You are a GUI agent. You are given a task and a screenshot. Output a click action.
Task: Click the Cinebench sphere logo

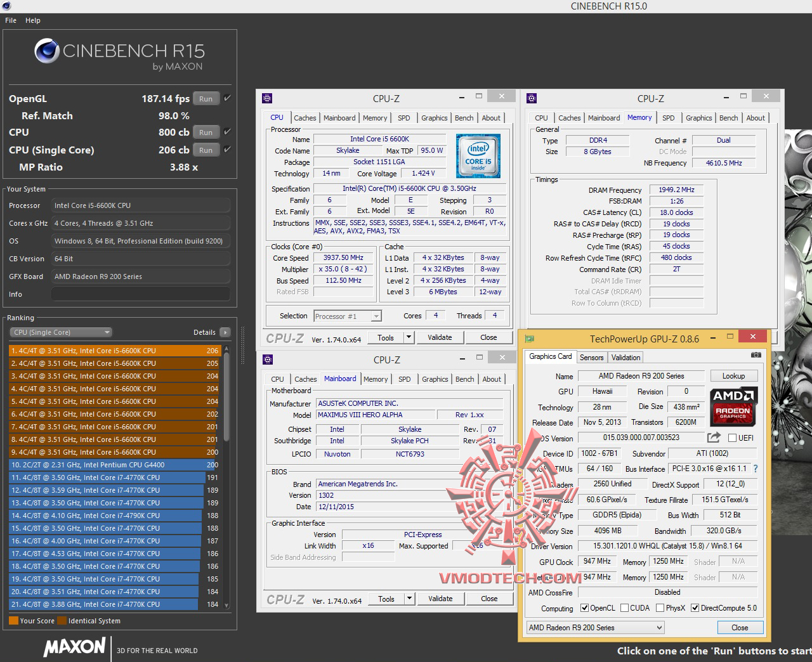[x=46, y=51]
